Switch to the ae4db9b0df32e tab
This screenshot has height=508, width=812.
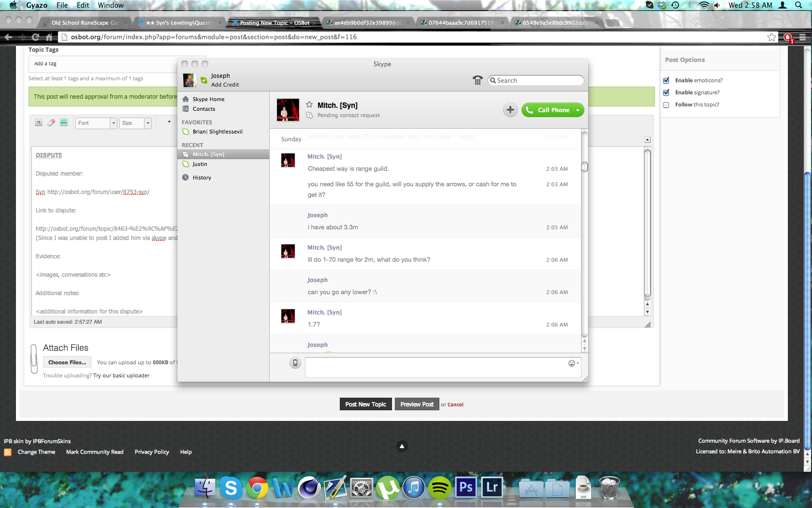tap(368, 23)
